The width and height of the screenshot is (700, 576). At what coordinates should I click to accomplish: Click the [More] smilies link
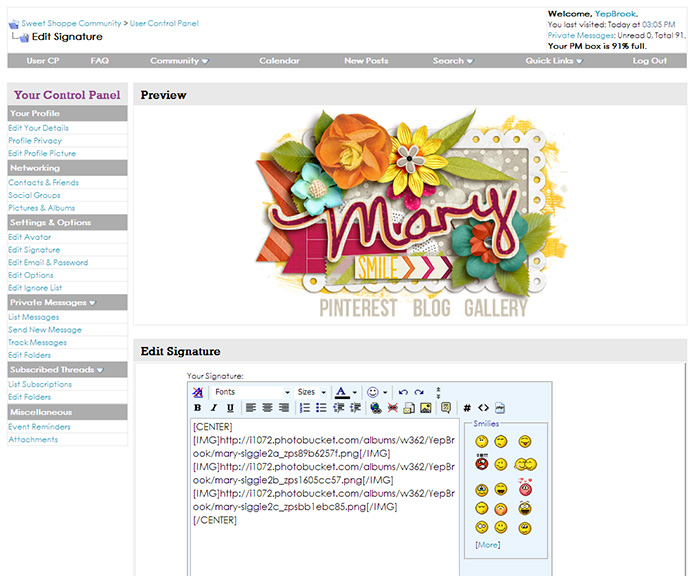[488, 545]
